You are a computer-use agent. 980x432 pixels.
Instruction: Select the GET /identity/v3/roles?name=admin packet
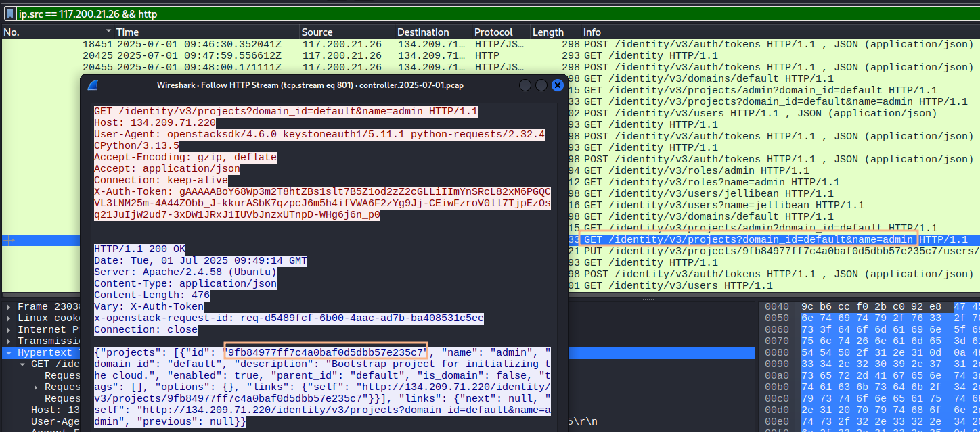[x=773, y=182]
